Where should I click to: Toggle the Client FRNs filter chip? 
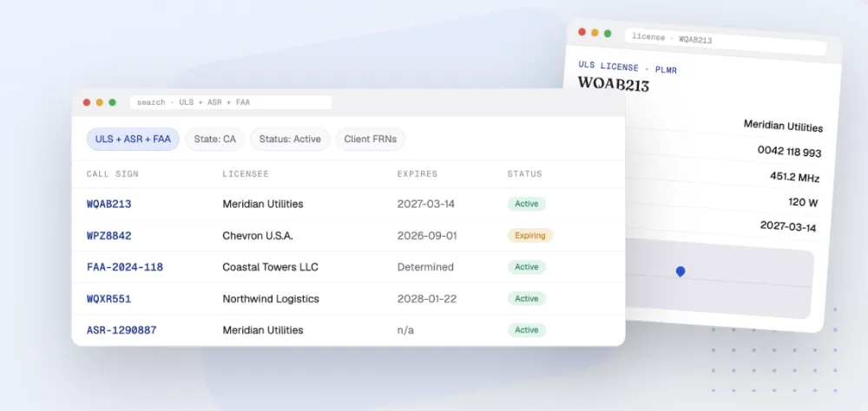point(371,139)
